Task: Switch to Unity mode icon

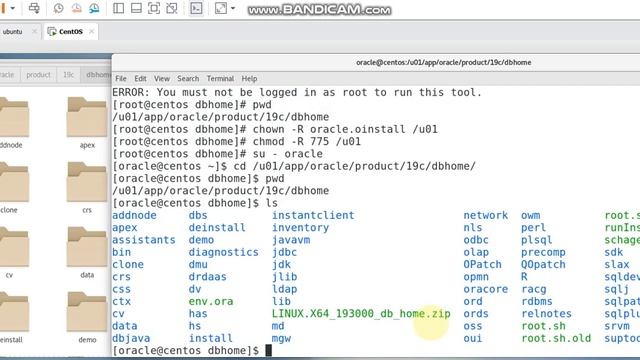Action: [x=172, y=8]
